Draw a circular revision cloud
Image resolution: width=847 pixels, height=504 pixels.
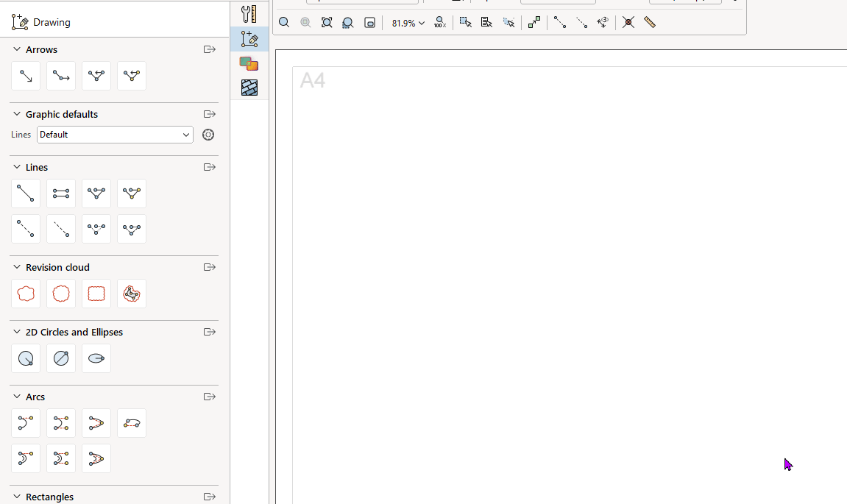[61, 294]
